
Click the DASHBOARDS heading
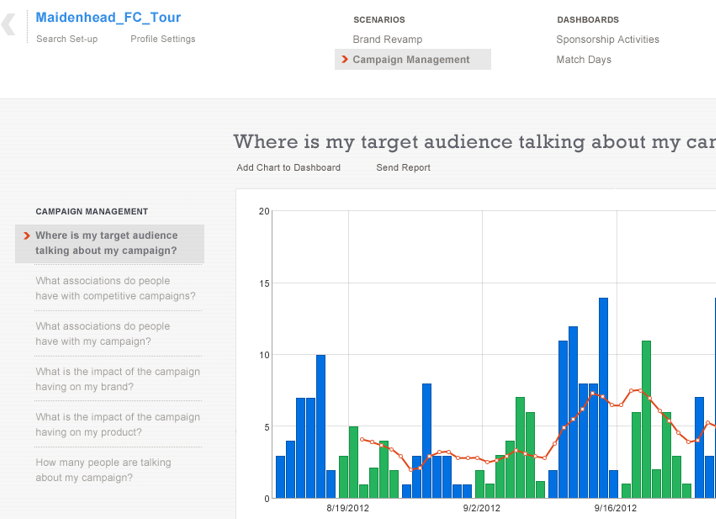tap(588, 20)
